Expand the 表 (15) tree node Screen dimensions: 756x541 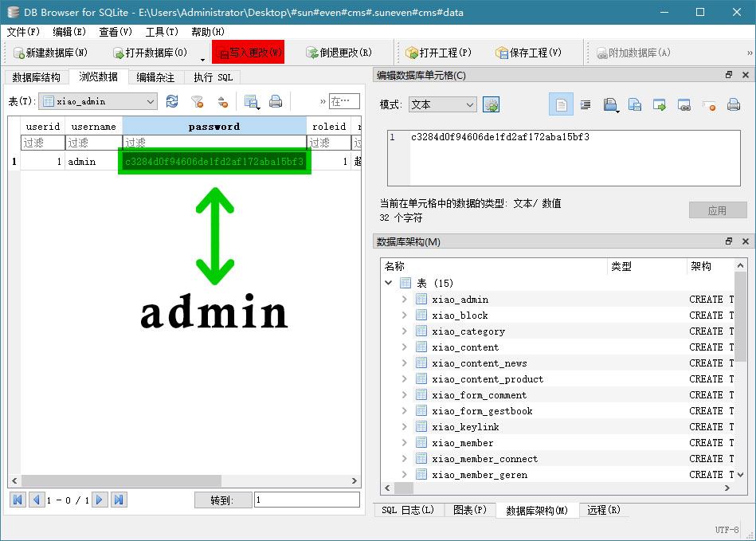[x=390, y=283]
